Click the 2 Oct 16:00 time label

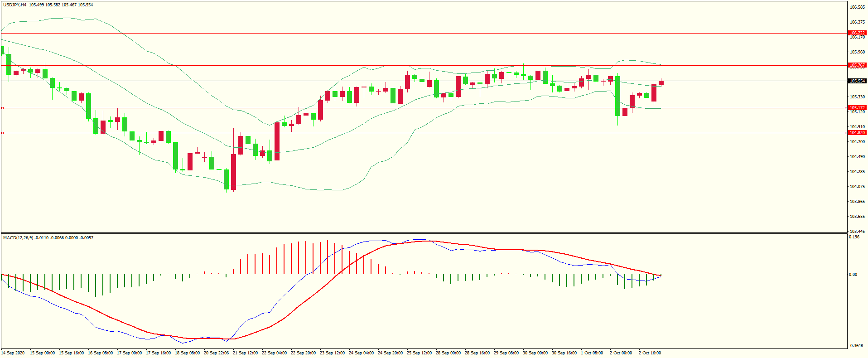coord(650,353)
